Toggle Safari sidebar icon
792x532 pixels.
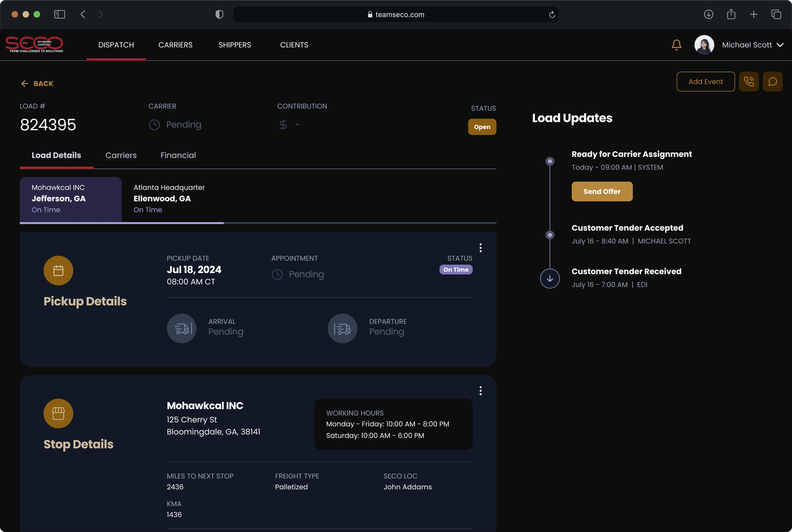(x=59, y=14)
